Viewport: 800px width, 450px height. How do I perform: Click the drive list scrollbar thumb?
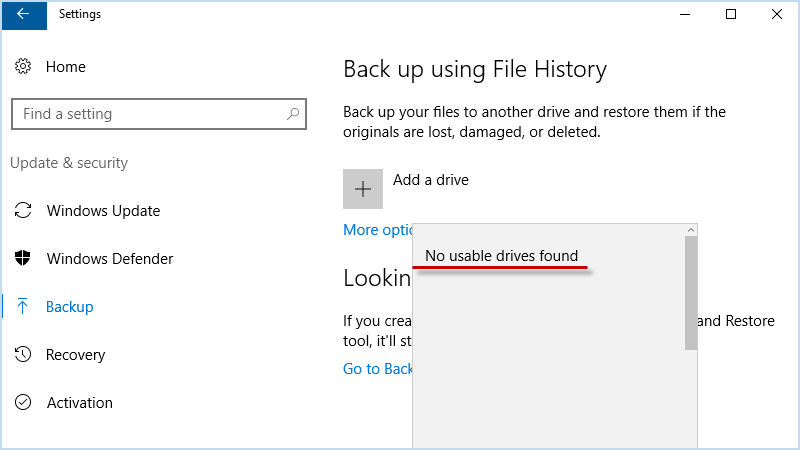(691, 293)
